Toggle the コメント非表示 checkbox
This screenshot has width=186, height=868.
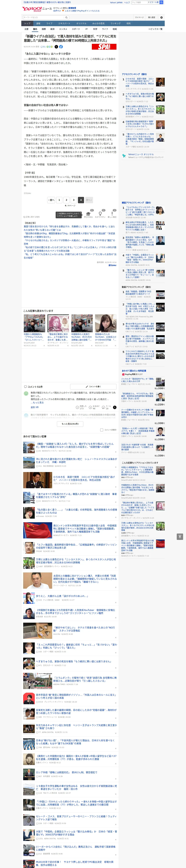tap(102, 430)
